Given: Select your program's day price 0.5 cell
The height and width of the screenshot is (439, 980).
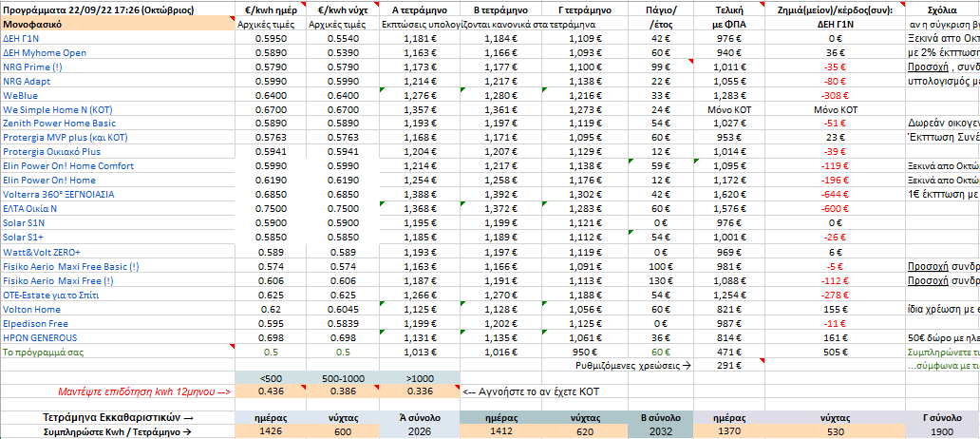Looking at the screenshot, I should [272, 353].
